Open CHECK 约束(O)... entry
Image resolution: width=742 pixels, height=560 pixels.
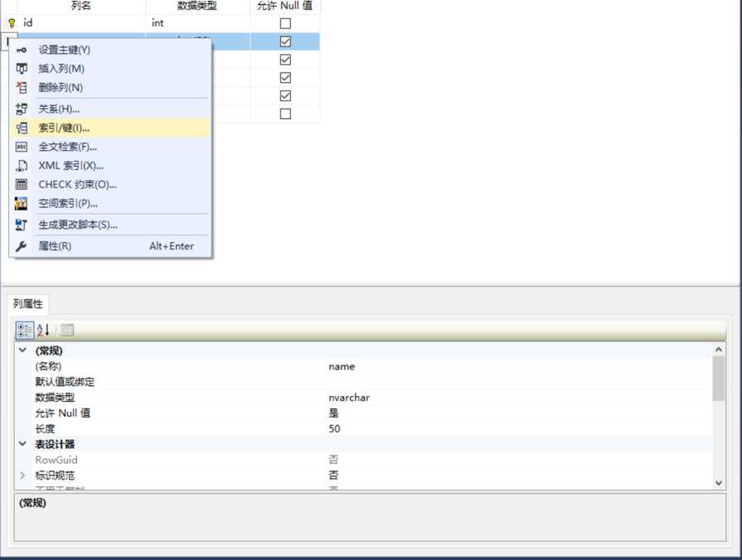tap(109, 185)
